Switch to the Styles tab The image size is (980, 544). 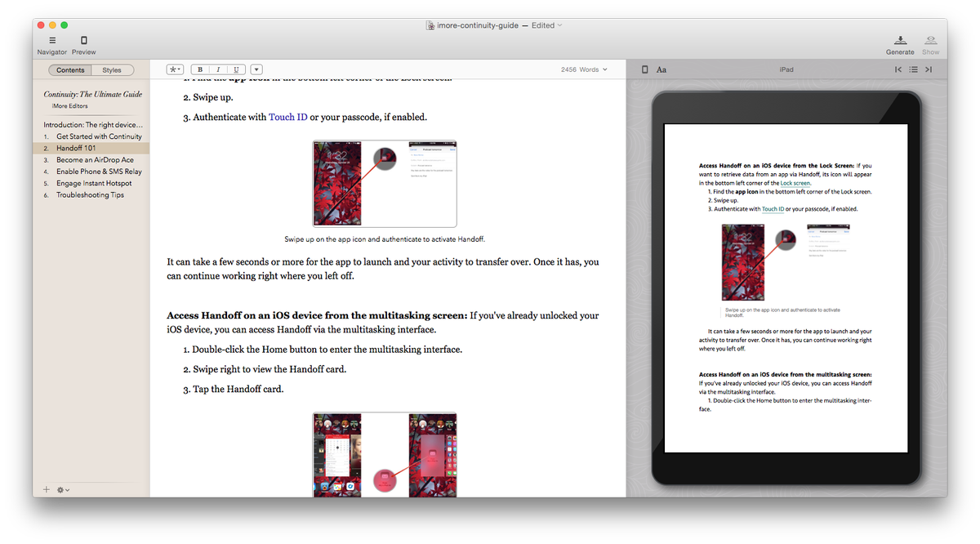(x=112, y=69)
